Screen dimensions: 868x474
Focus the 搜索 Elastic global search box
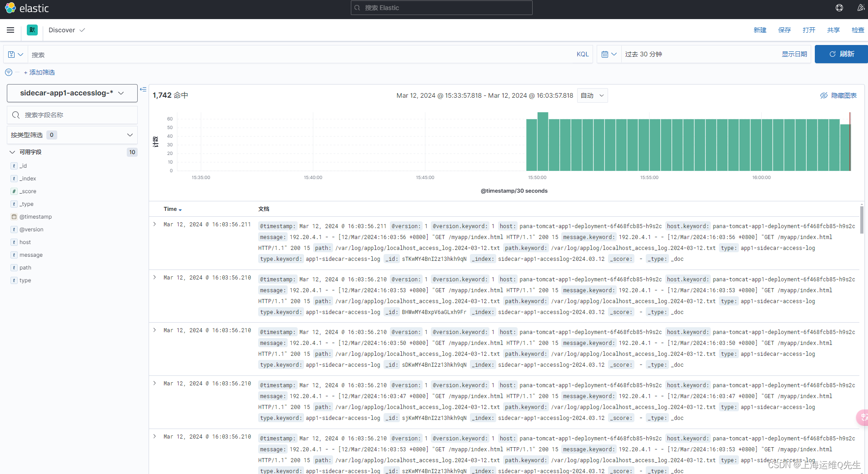(441, 8)
